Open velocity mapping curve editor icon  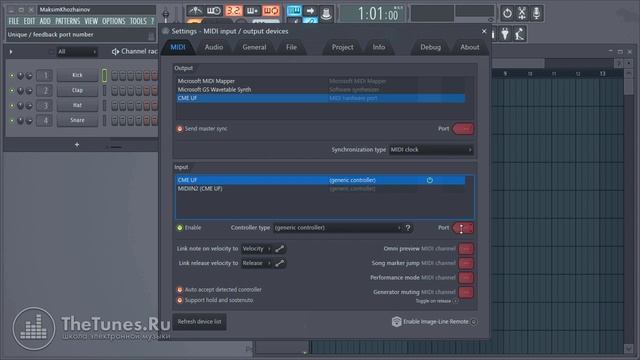click(x=280, y=249)
